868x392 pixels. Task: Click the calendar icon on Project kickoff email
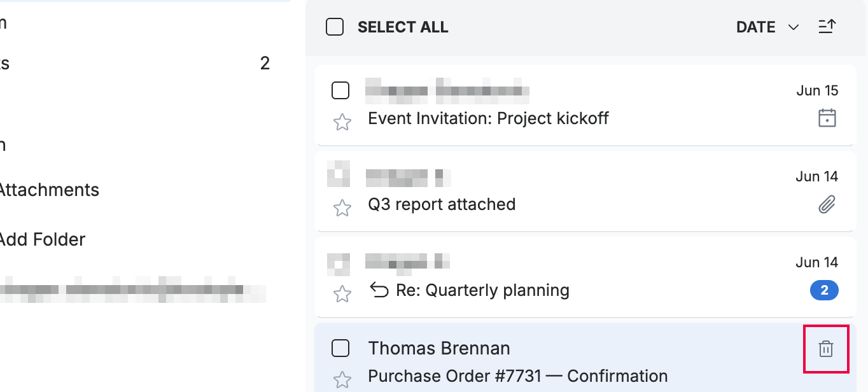tap(827, 118)
